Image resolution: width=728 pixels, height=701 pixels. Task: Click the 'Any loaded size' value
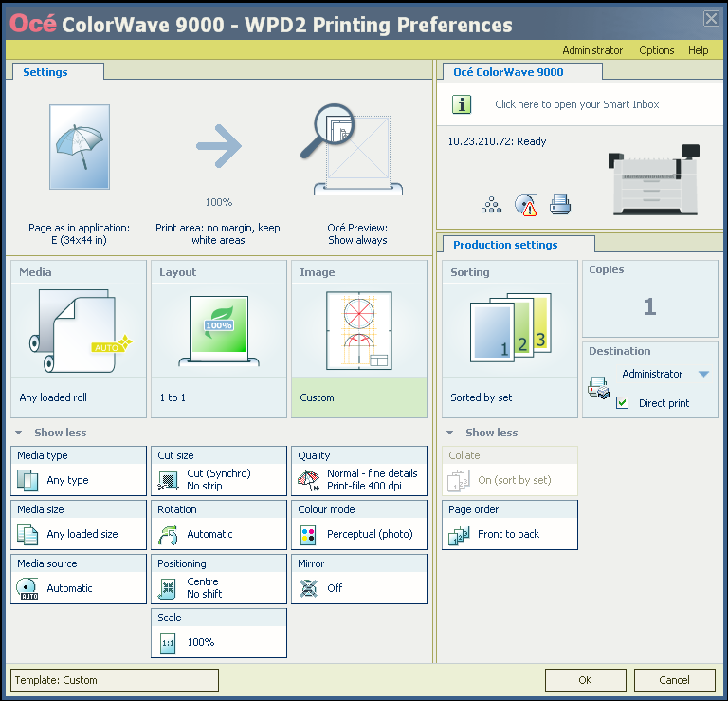pyautogui.click(x=82, y=534)
